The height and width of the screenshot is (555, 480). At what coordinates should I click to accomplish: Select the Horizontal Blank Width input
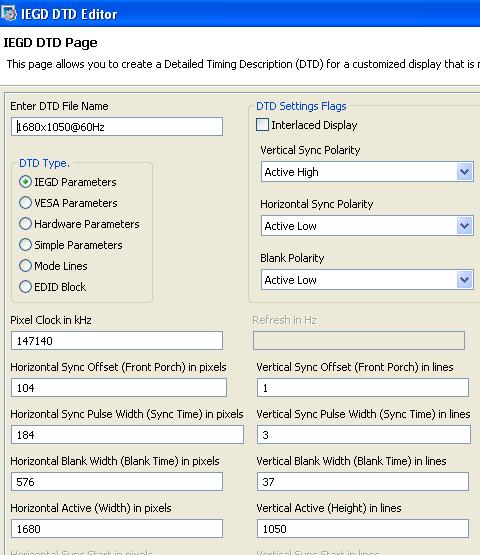tap(117, 482)
